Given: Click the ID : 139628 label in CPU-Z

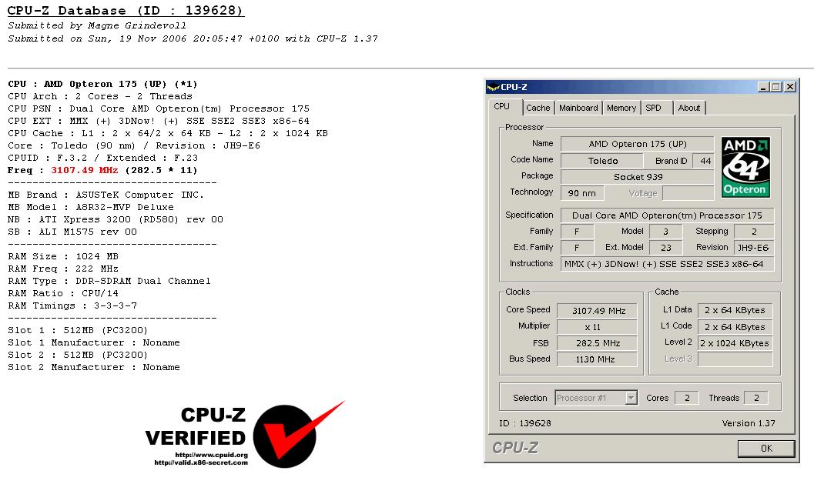Looking at the screenshot, I should (x=525, y=423).
